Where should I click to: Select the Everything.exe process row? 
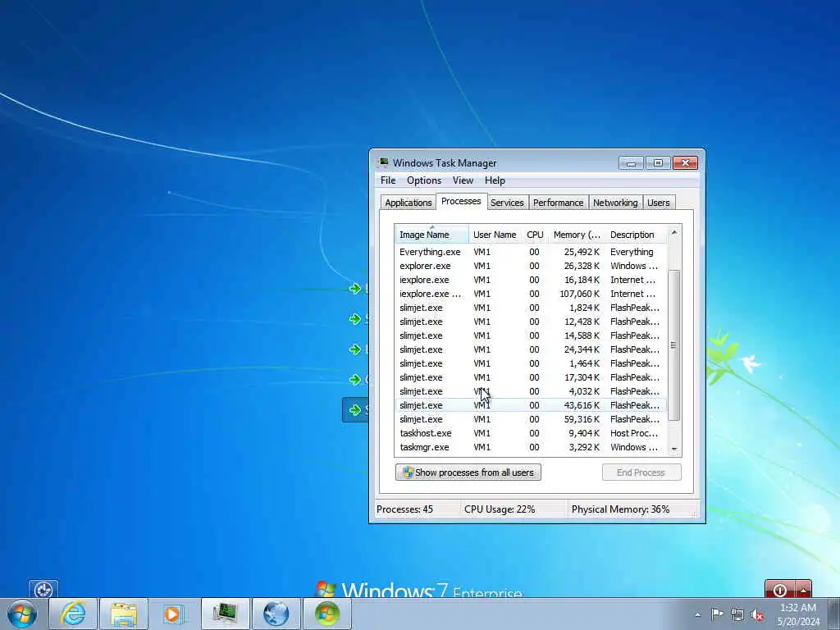click(x=531, y=252)
